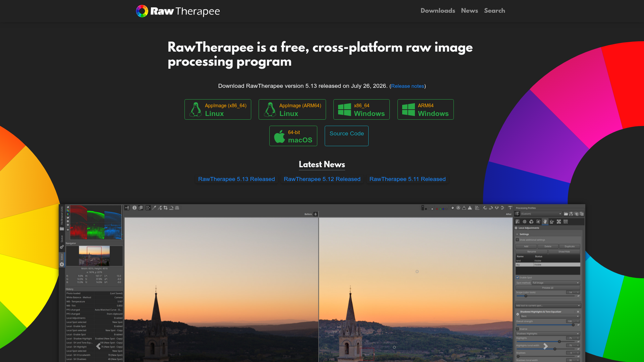Open the Local Adjustments hand tab icon
Viewport: 644px width, 362px height.
pyautogui.click(x=545, y=222)
